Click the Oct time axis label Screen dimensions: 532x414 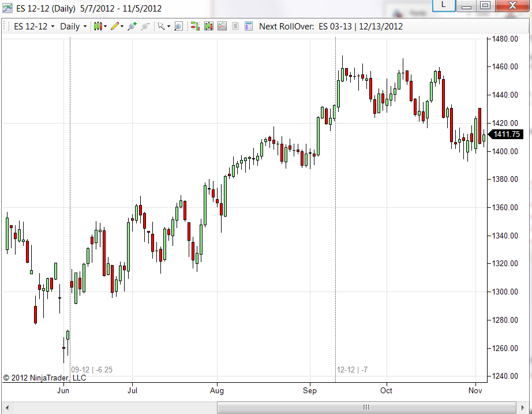pos(386,390)
